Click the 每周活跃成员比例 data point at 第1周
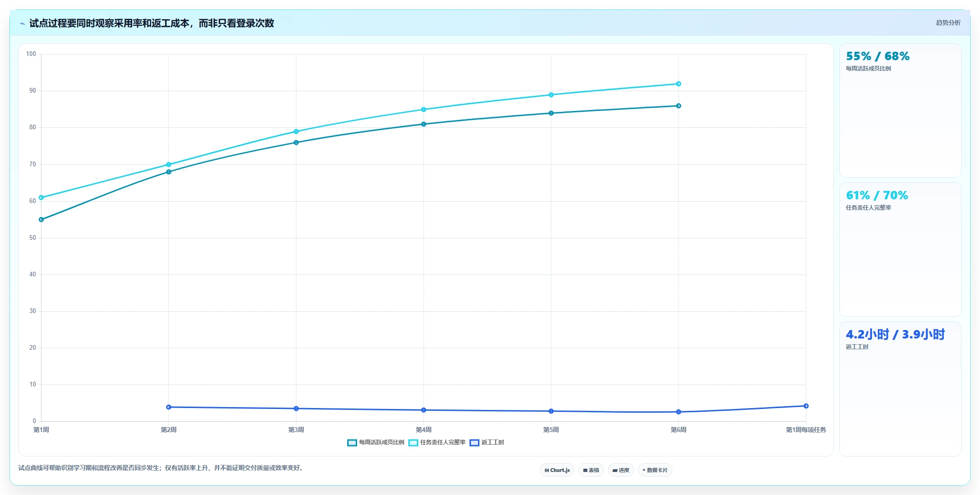 pos(41,220)
